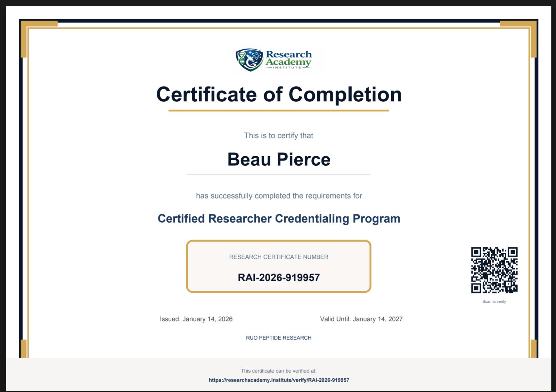Click the 'RUO PEPTIDE RESEARCH' label

coord(278,337)
